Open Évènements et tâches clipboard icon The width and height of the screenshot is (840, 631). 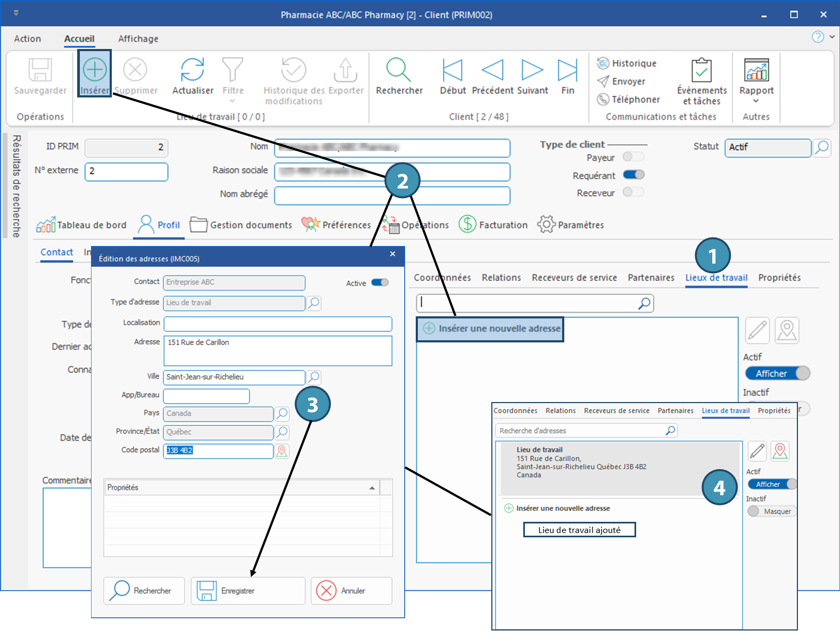click(702, 70)
